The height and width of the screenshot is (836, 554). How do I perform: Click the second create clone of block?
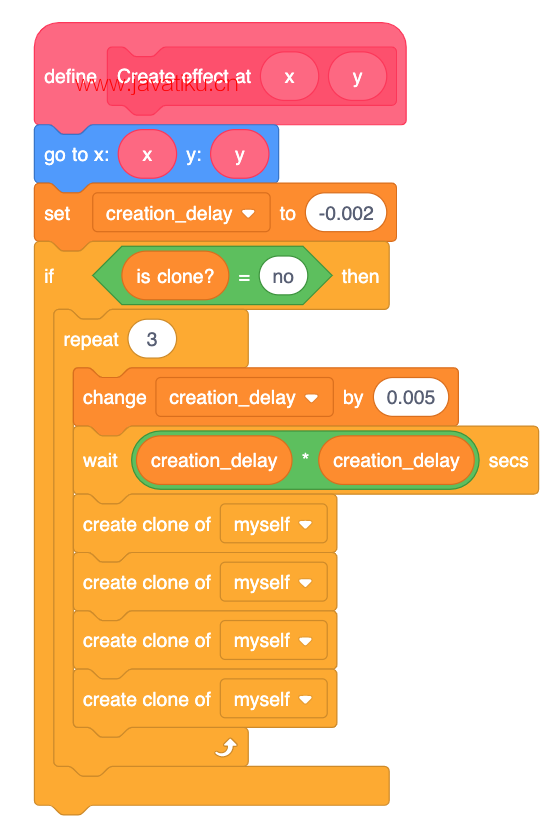coord(205,582)
